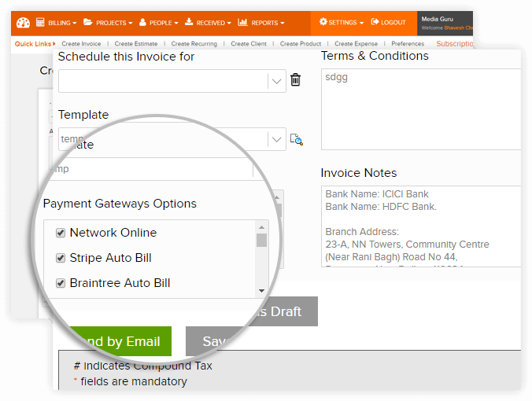Click the Media Guru account label
532x401 pixels.
click(438, 19)
